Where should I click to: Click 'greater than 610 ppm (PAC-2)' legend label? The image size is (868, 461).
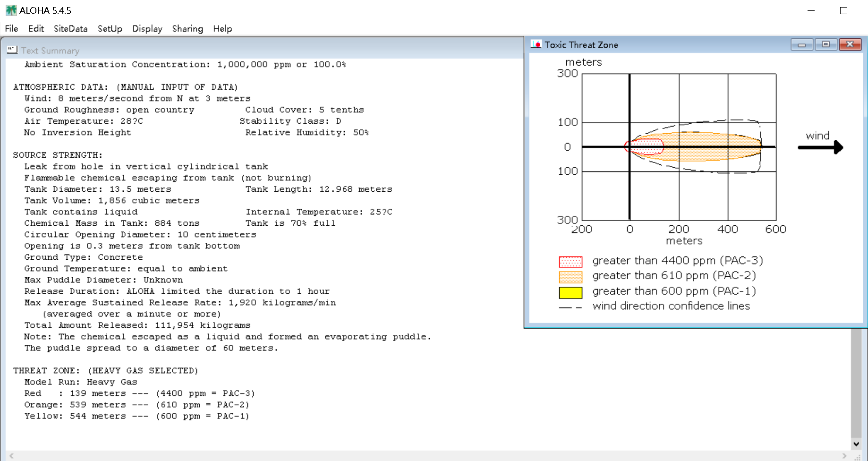[674, 276]
